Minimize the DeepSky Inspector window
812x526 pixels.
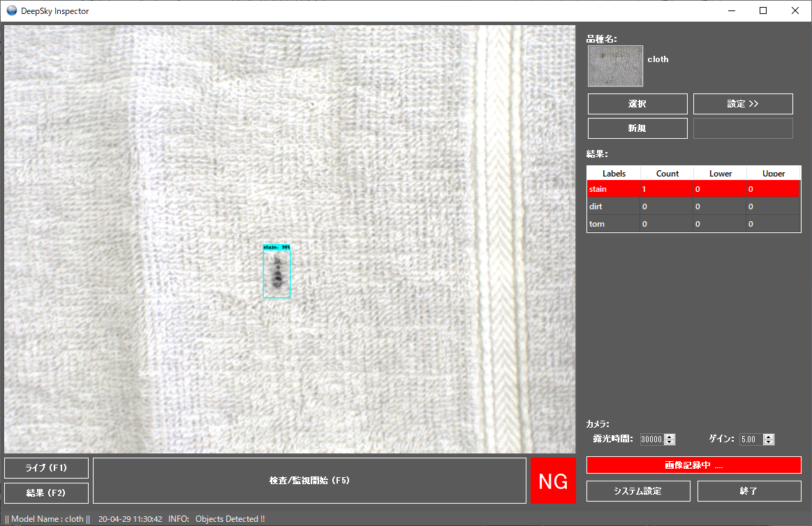[x=731, y=10]
